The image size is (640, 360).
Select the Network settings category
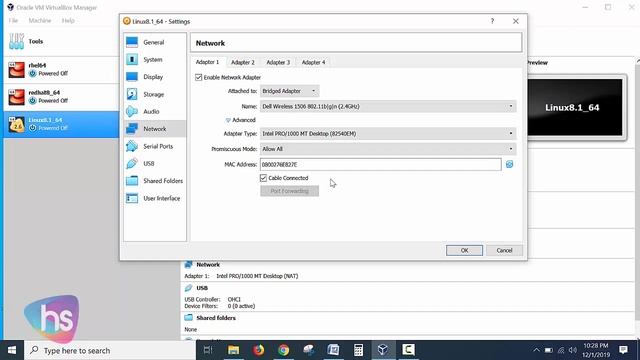155,129
